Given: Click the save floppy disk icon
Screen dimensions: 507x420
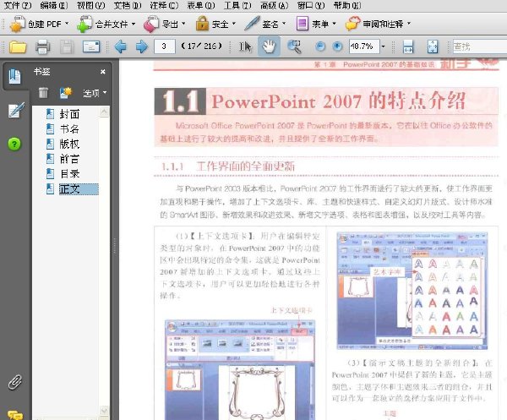Looking at the screenshot, I should click(67, 46).
